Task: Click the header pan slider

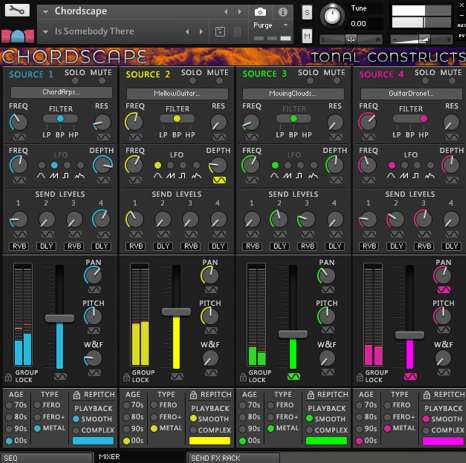Action: pos(351,40)
